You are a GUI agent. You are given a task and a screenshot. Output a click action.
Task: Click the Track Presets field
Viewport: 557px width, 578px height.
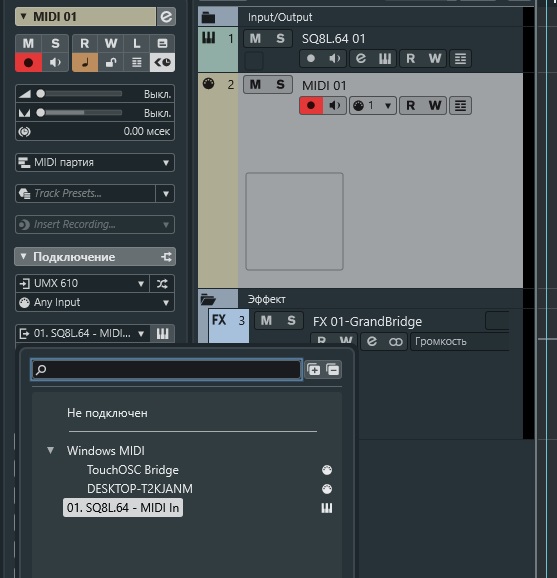click(86, 194)
